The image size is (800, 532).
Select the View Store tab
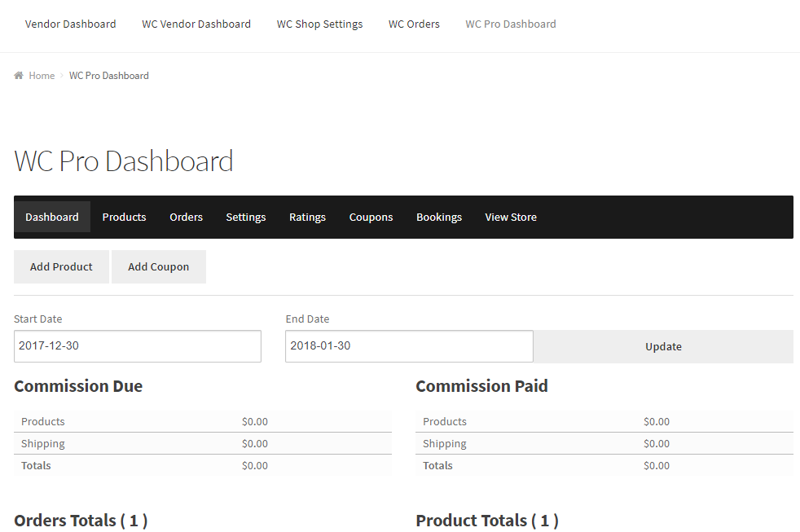511,217
